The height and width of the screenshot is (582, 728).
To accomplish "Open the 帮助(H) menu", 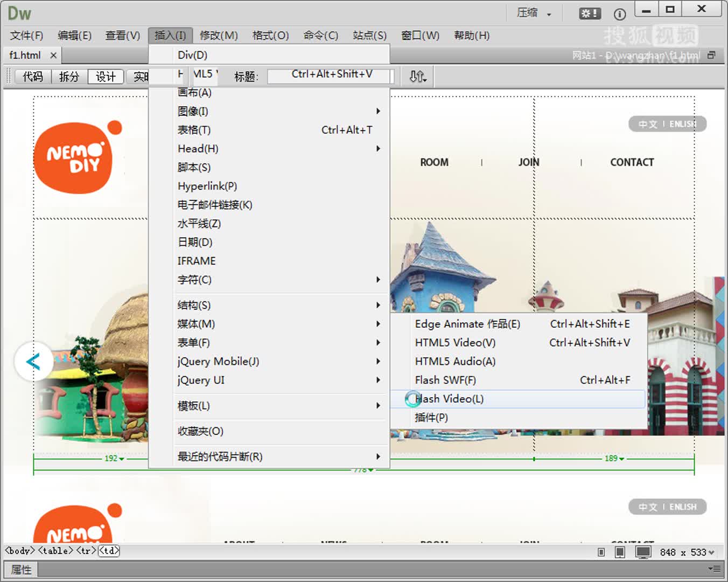I will pos(472,36).
